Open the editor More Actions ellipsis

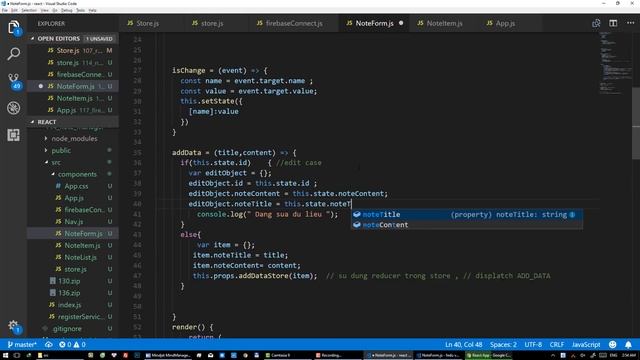pos(630,23)
